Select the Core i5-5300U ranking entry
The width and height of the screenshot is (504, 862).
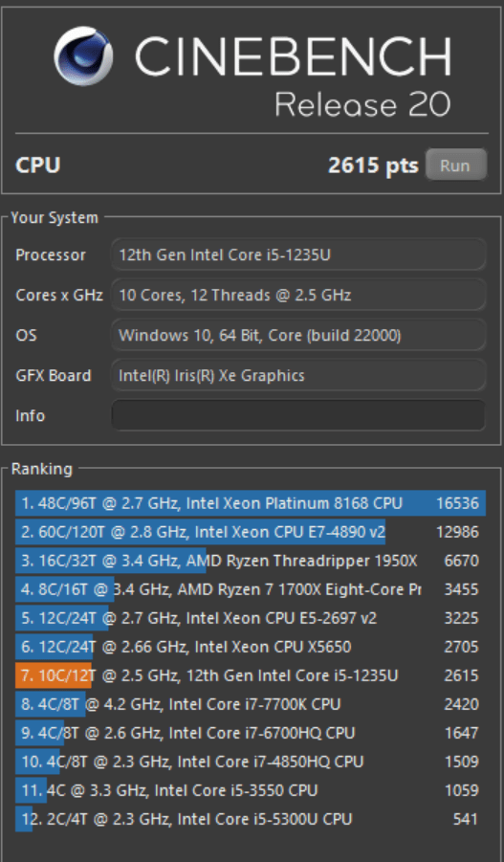click(x=251, y=819)
